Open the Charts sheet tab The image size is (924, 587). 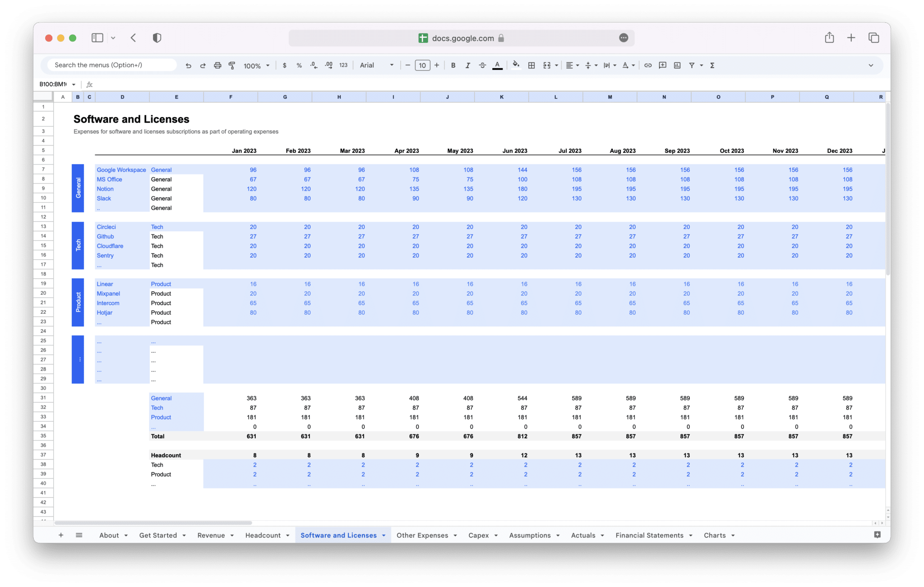715,535
